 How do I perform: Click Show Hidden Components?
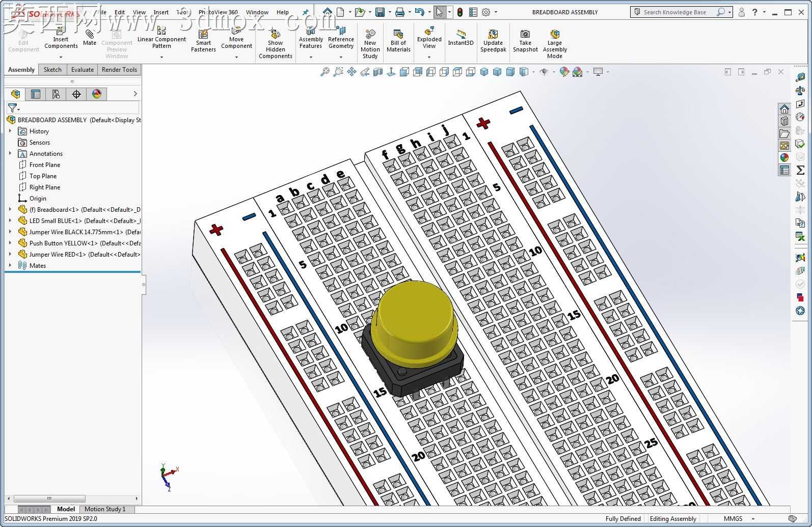pos(275,44)
